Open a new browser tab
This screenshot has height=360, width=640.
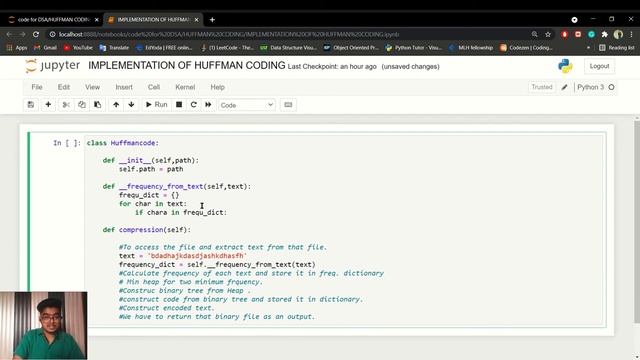coord(212,20)
